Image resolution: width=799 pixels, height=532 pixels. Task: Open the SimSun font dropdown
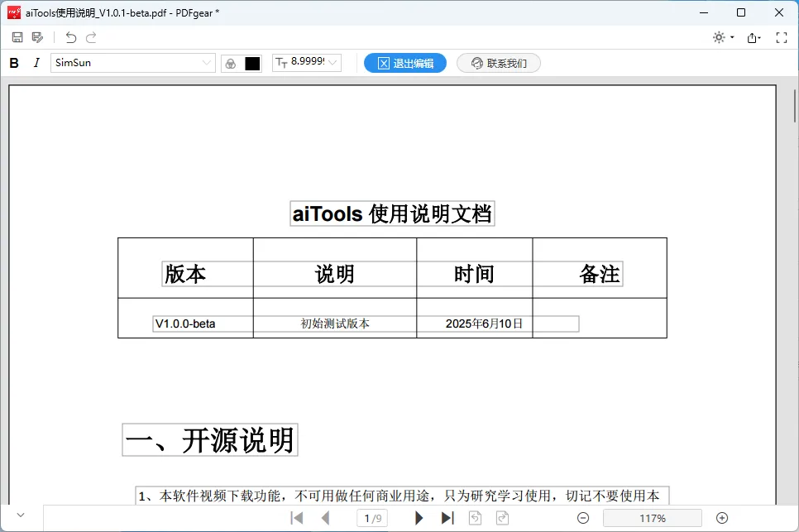tap(207, 63)
